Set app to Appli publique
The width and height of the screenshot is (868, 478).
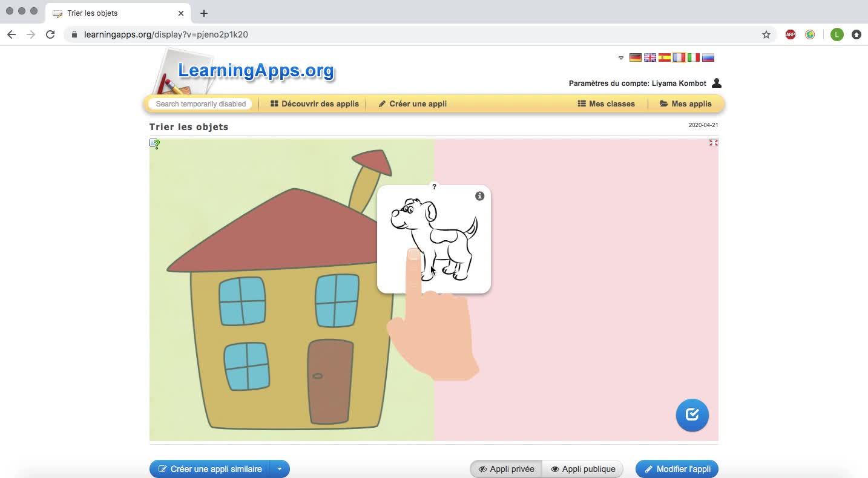tap(583, 469)
